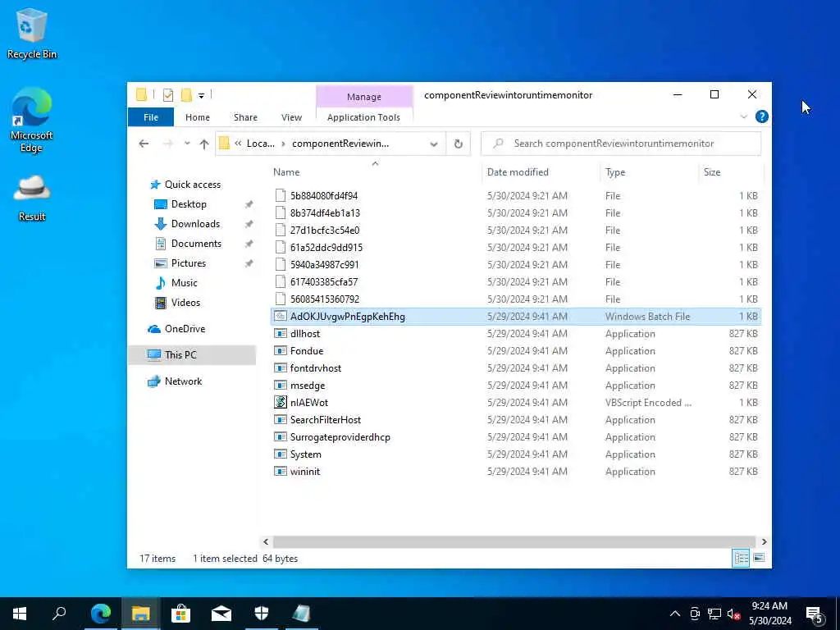Switch to the Home ribbon tab
This screenshot has height=630, width=840.
[198, 117]
